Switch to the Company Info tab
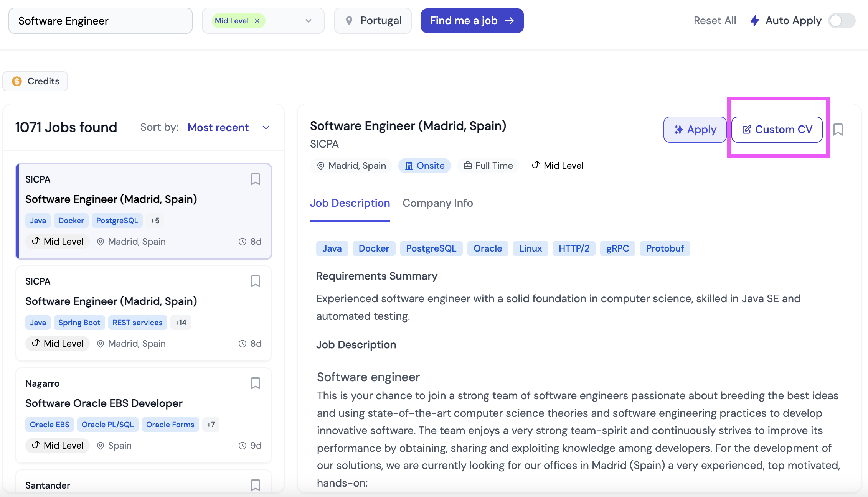Image resolution: width=868 pixels, height=497 pixels. tap(437, 203)
